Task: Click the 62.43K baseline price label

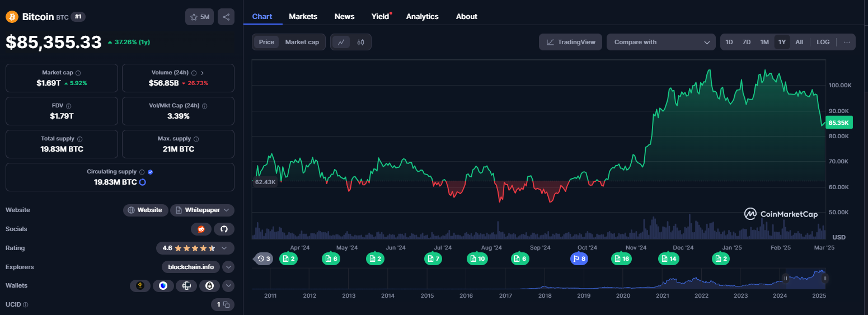Action: (x=265, y=182)
